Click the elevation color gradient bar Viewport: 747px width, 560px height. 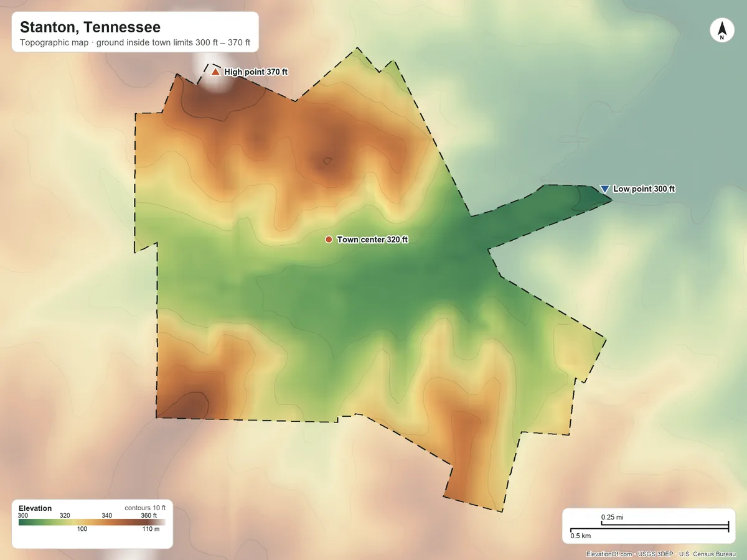tap(92, 522)
